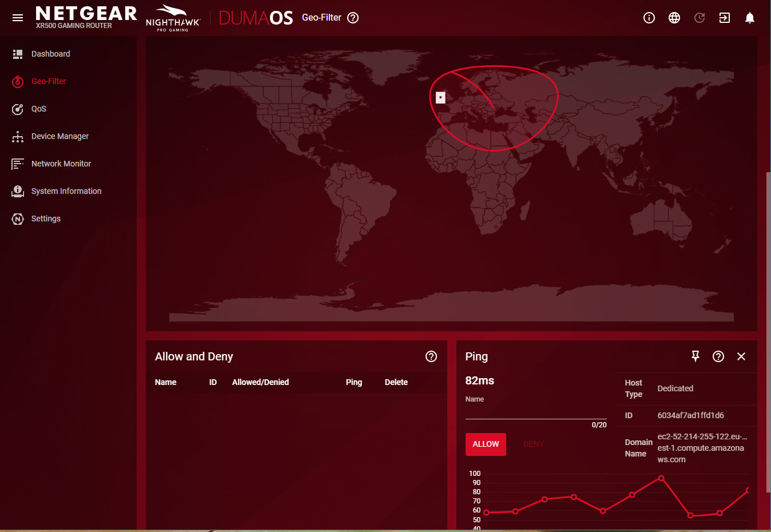
Task: Click the DENY button
Action: [x=533, y=444]
